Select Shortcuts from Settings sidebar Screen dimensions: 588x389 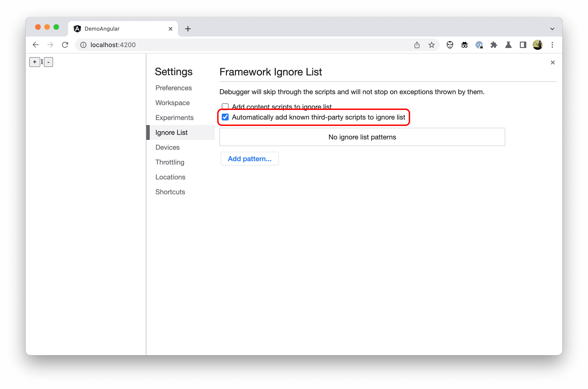coord(171,192)
